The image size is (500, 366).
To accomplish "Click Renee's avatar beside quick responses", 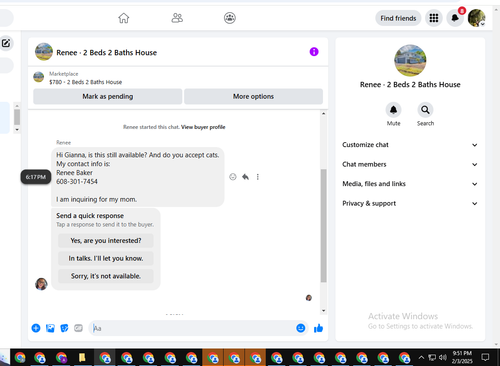I will pyautogui.click(x=41, y=284).
